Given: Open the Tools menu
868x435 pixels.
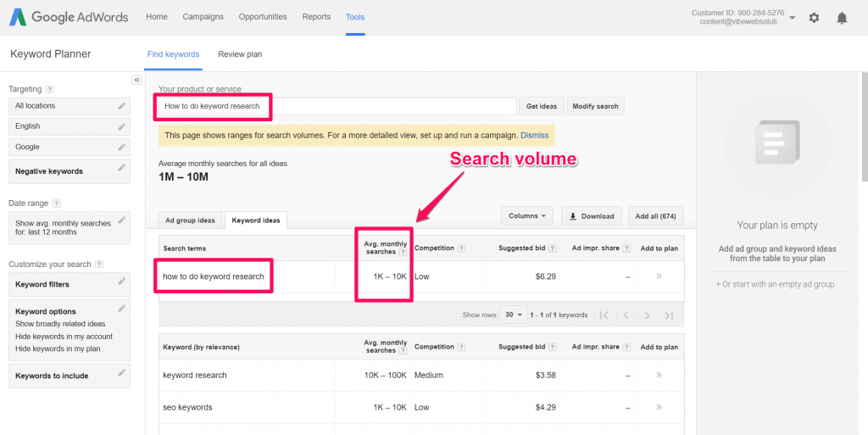Looking at the screenshot, I should [x=355, y=17].
